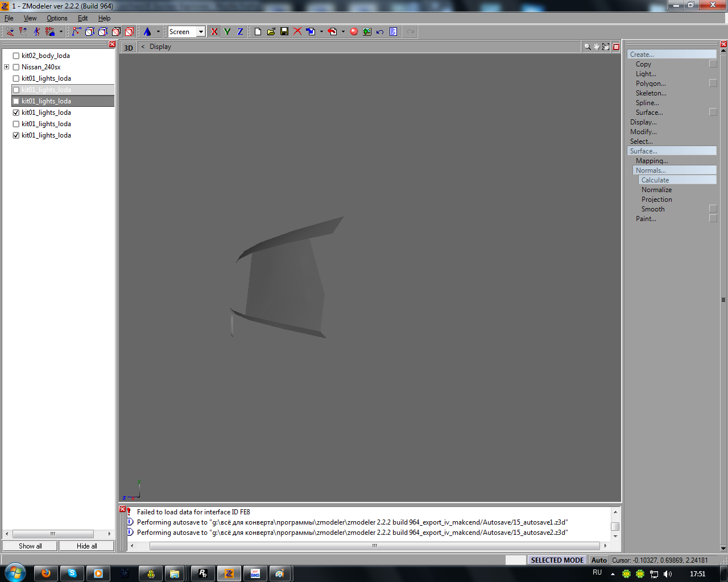Click the Hide all button
This screenshot has height=582, width=728.
point(87,546)
